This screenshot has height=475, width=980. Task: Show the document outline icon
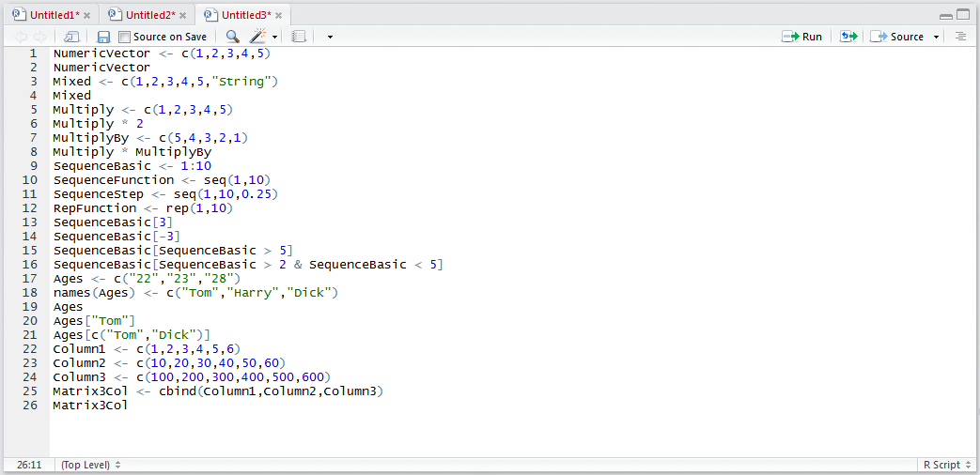pos(960,37)
